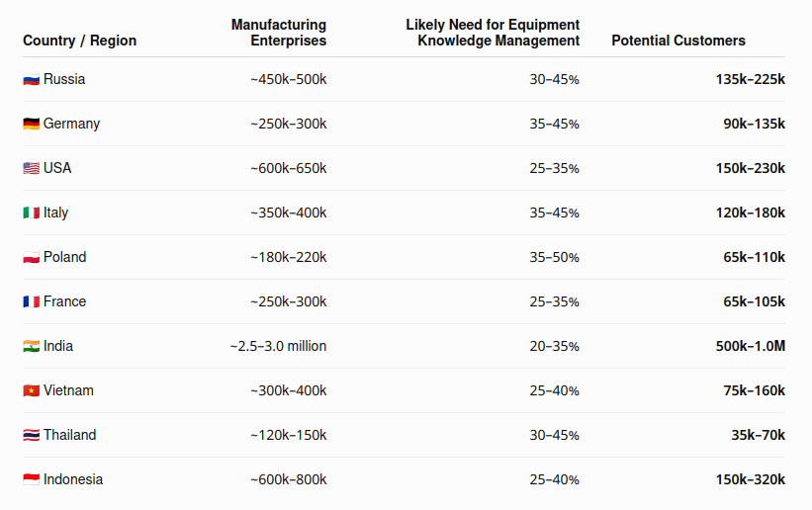Click the Russia flag icon

tap(31, 80)
